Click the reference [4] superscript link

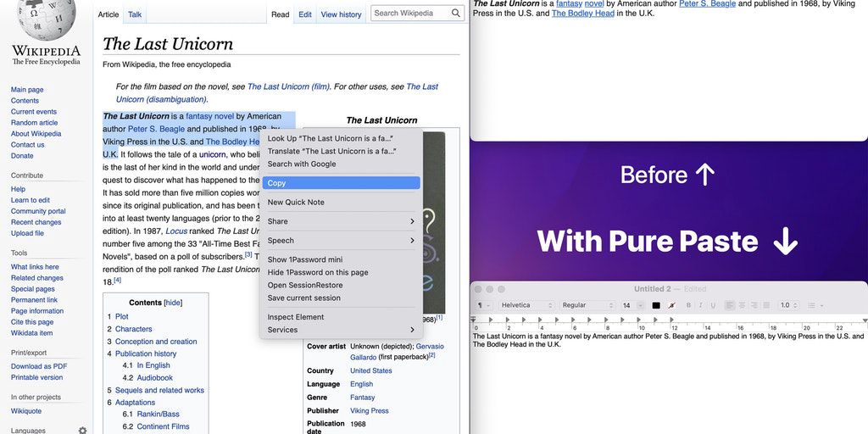point(117,281)
